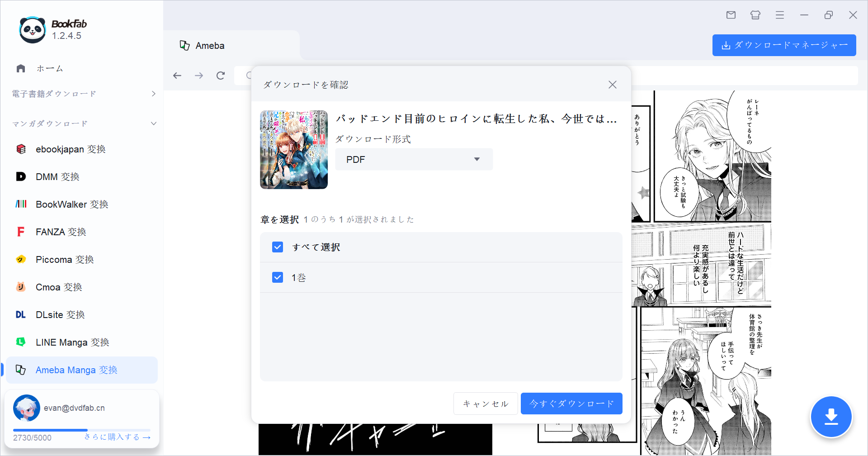The width and height of the screenshot is (868, 456).
Task: Go back with the left arrow
Action: coord(177,76)
